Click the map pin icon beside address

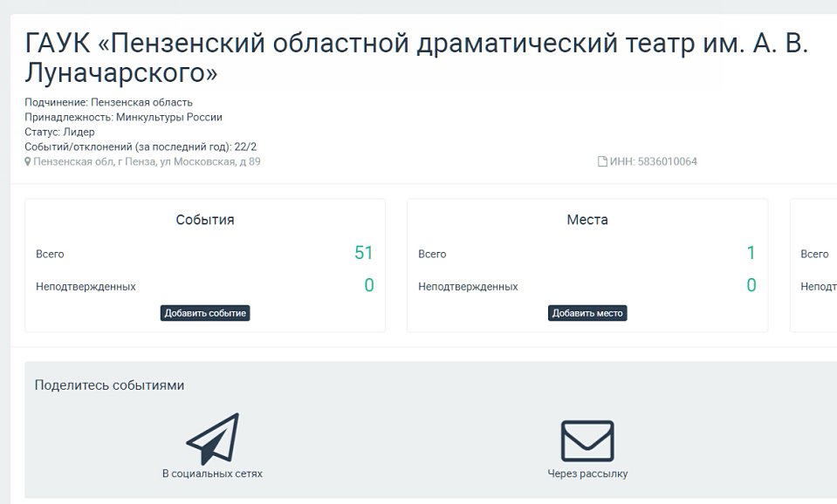[28, 161]
